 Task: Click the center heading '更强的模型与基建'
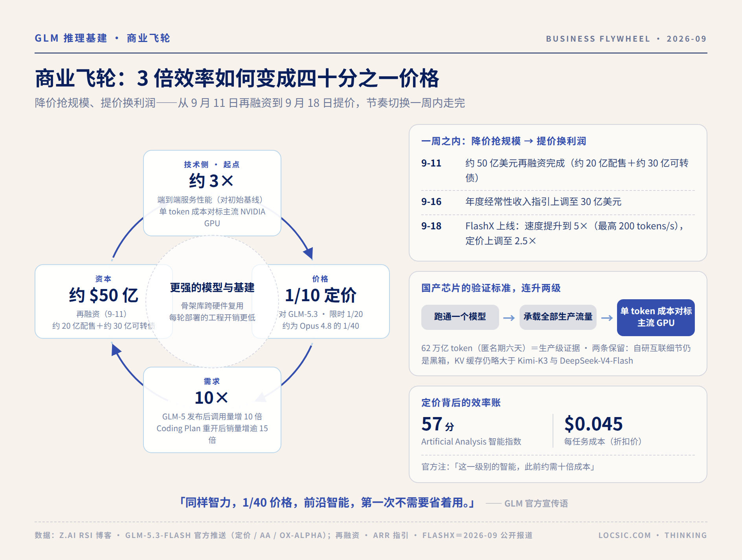tap(212, 288)
